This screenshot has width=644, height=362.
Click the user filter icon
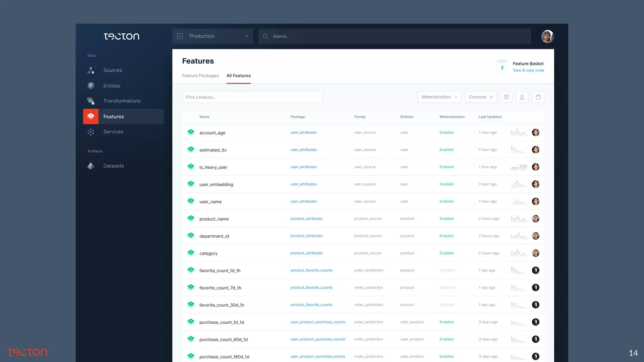(522, 97)
